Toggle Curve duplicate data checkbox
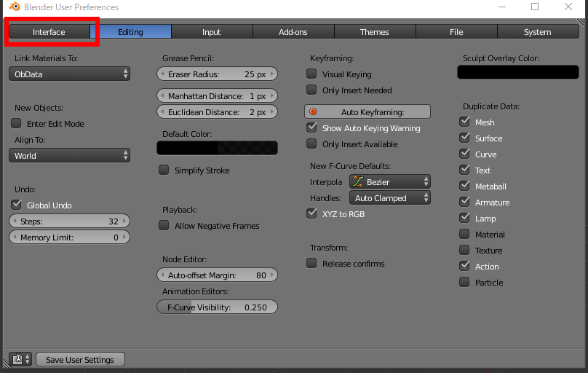The width and height of the screenshot is (588, 373). 464,154
